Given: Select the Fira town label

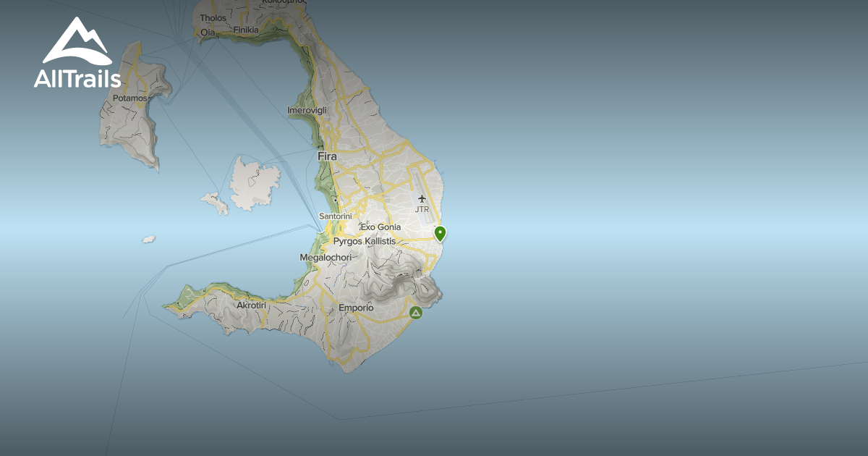Looking at the screenshot, I should [328, 155].
